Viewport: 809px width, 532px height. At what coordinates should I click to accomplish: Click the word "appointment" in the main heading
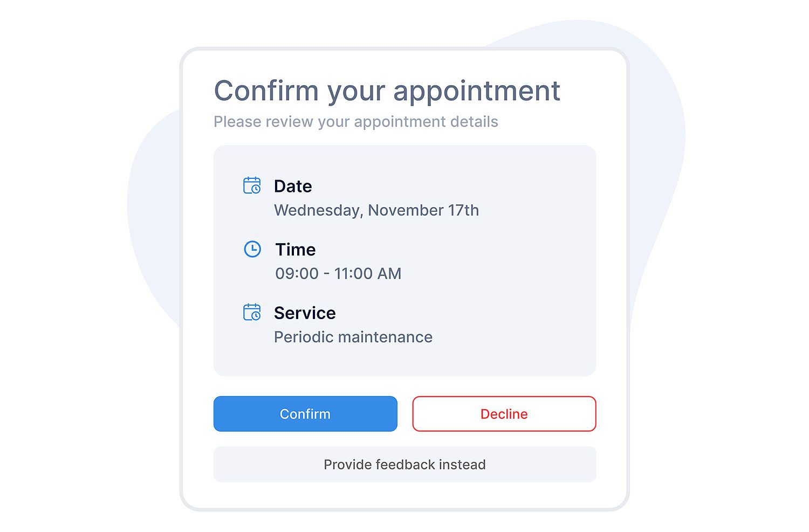(x=477, y=91)
